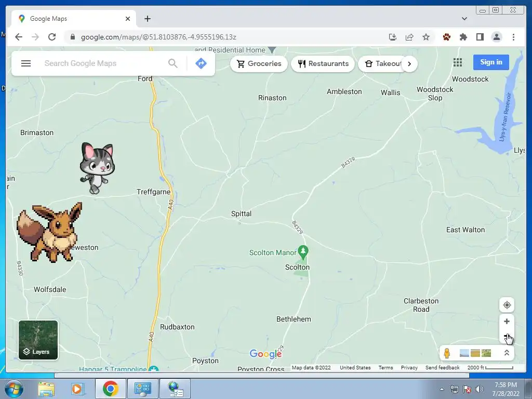Click the Treffgarne place label
Screen dimensions: 532x399
pos(153,192)
